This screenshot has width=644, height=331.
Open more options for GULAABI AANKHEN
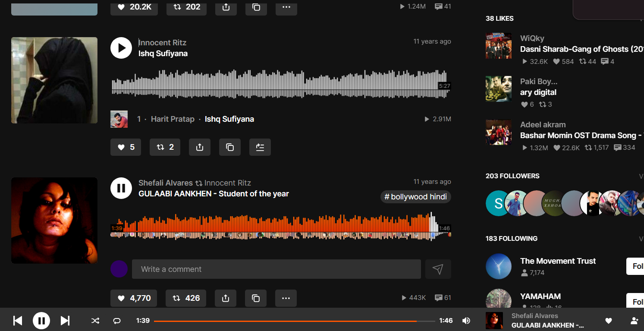click(x=286, y=298)
